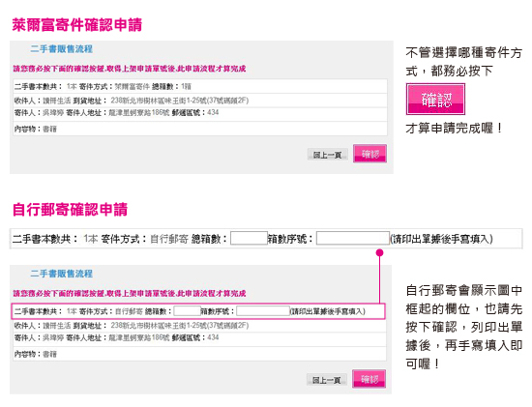
Task: Click 箱數序號 input in the enlarged strip
Action: [x=353, y=238]
